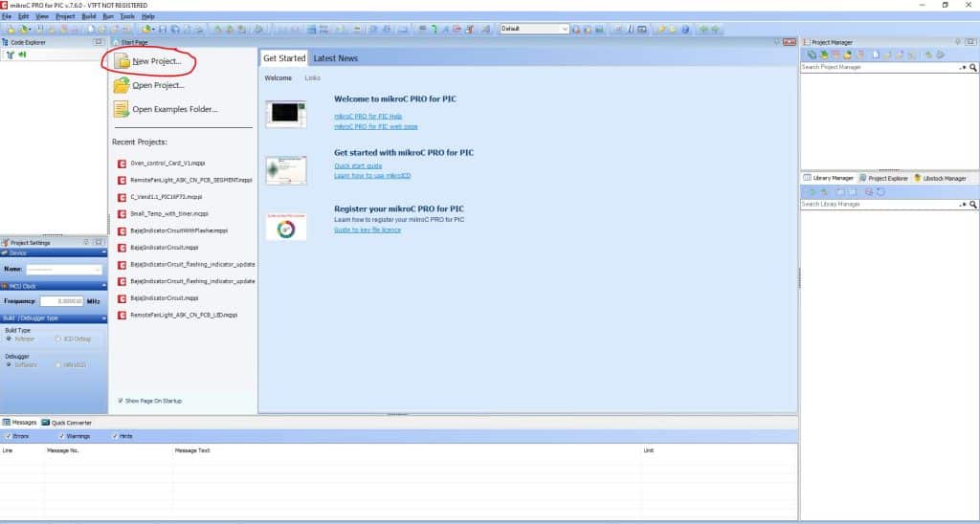Viewport: 980px width, 524px height.
Task: Click the Start Page tab
Action: 130,42
